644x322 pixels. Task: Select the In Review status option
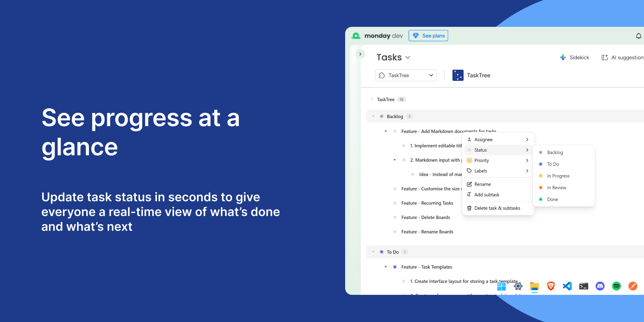[x=556, y=187]
